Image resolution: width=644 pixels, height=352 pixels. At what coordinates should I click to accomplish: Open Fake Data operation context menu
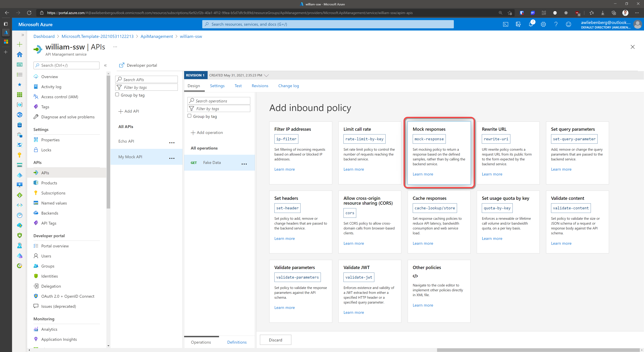coord(244,164)
